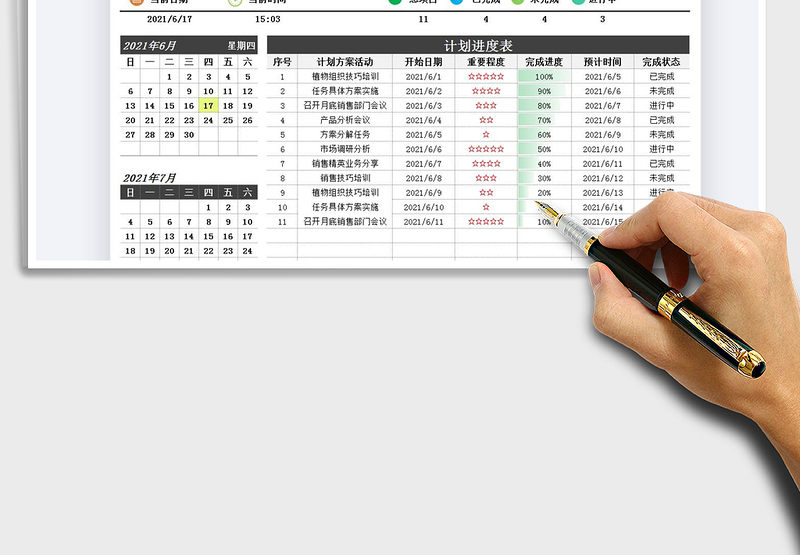Screen dimensions: 800x555
Task: Select the 计划方案活动 column header
Action: tap(345, 62)
